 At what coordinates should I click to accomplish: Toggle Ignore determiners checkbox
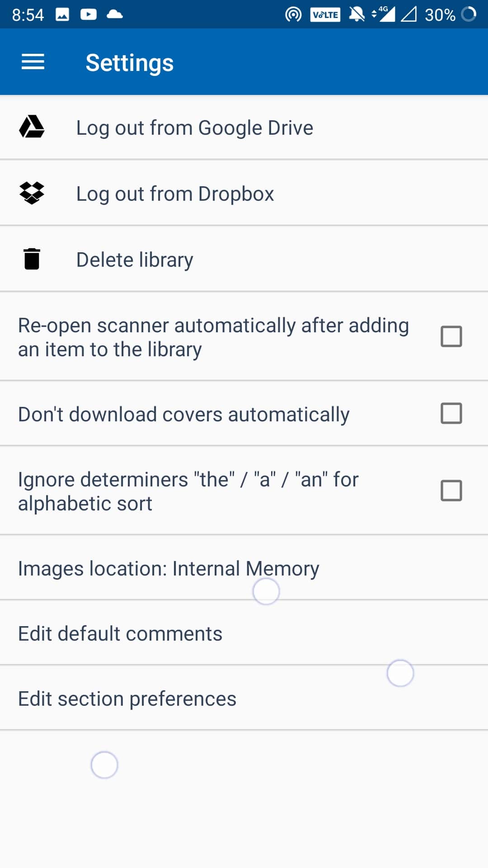451,491
